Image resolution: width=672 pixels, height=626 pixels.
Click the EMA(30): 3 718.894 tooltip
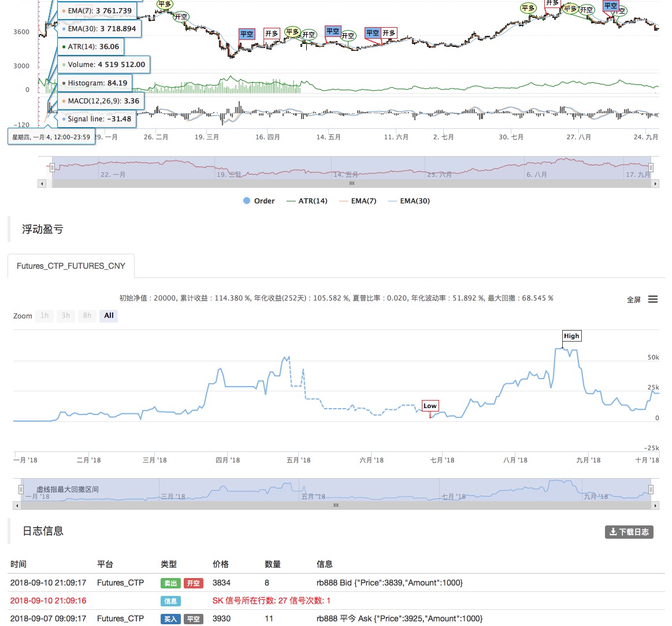pyautogui.click(x=99, y=28)
